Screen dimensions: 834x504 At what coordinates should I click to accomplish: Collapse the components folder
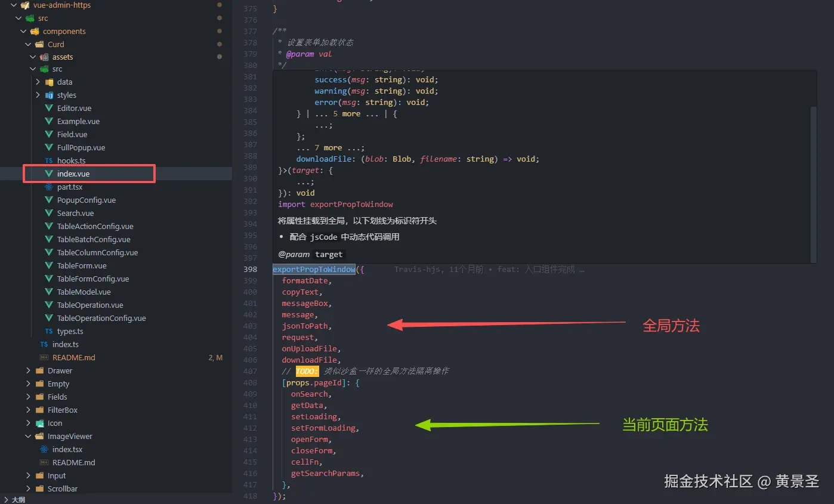(x=23, y=31)
